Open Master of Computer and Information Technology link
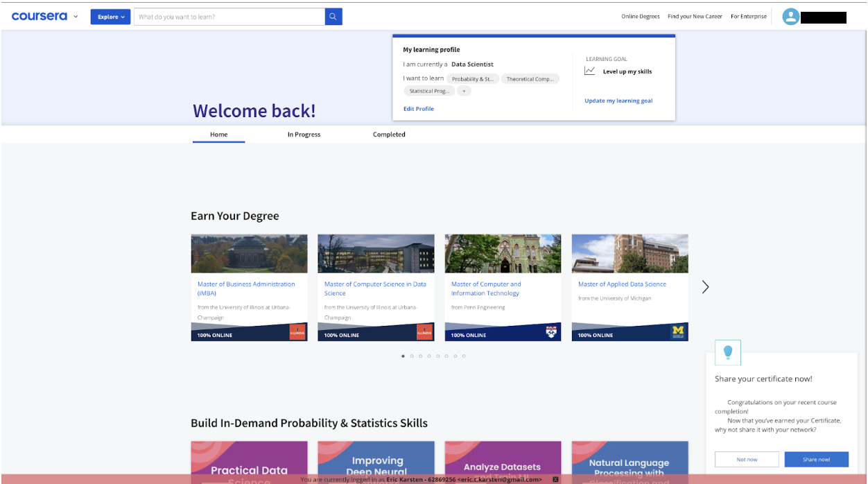The width and height of the screenshot is (868, 484). (x=486, y=288)
